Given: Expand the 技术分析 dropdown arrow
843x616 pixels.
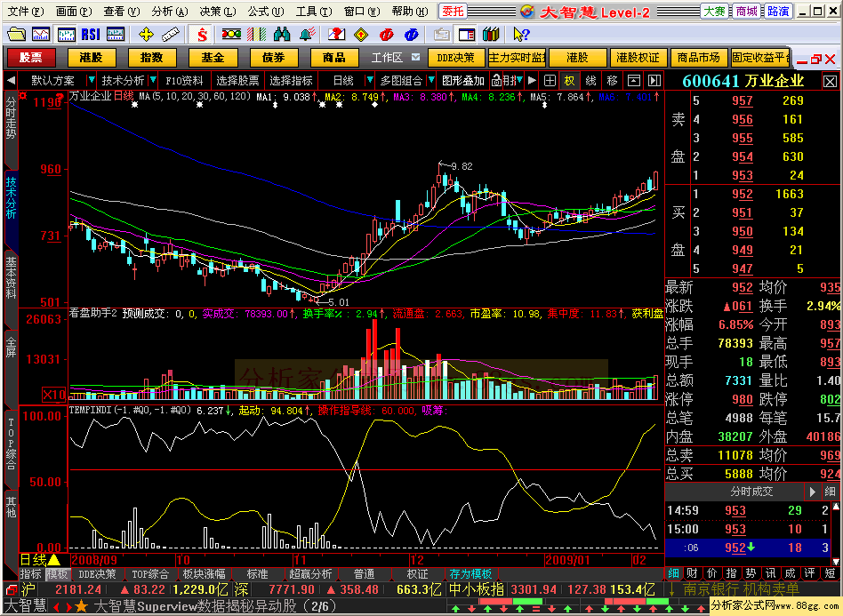Looking at the screenshot, I should point(153,81).
